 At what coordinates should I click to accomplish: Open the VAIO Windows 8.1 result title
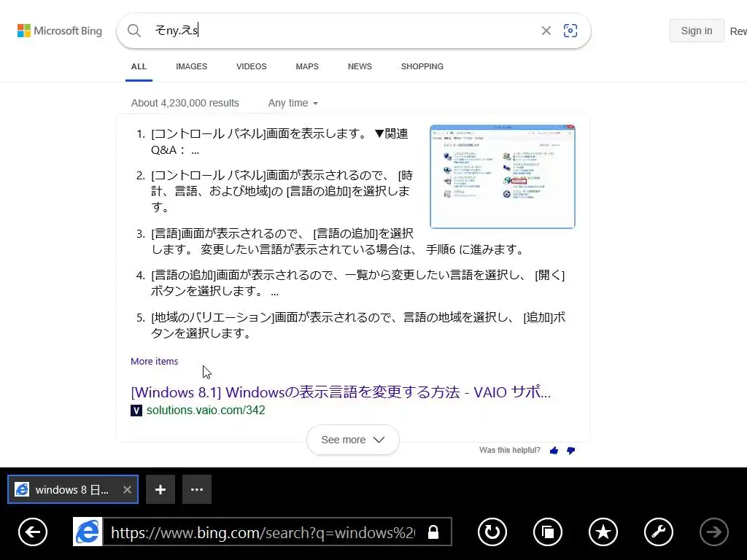pyautogui.click(x=341, y=392)
